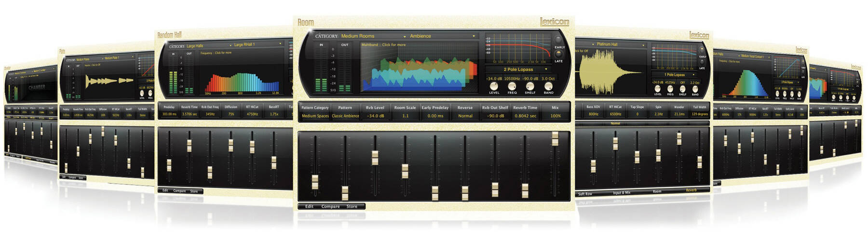Click the IN meter in the Random Hall window
Viewport: 868px width, 242px height.
[174, 74]
